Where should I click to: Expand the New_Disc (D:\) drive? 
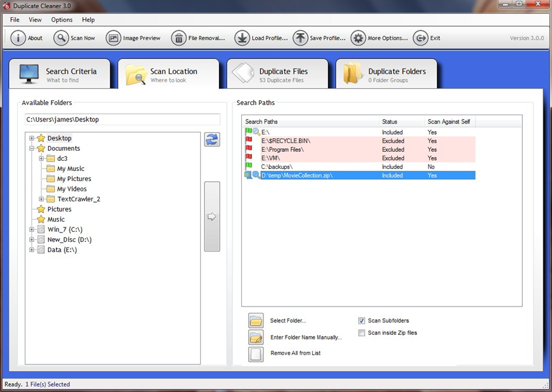click(x=32, y=239)
